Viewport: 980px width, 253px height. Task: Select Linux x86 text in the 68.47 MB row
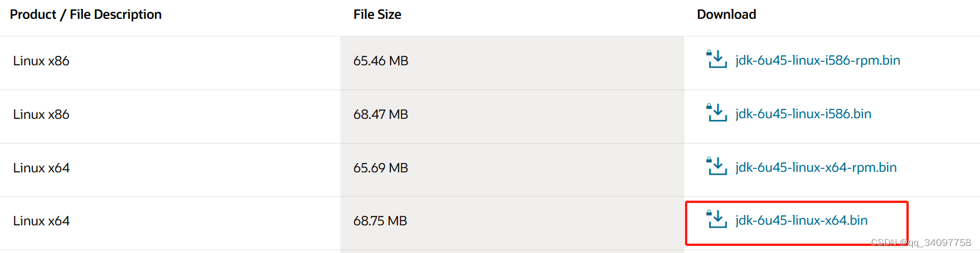(41, 114)
